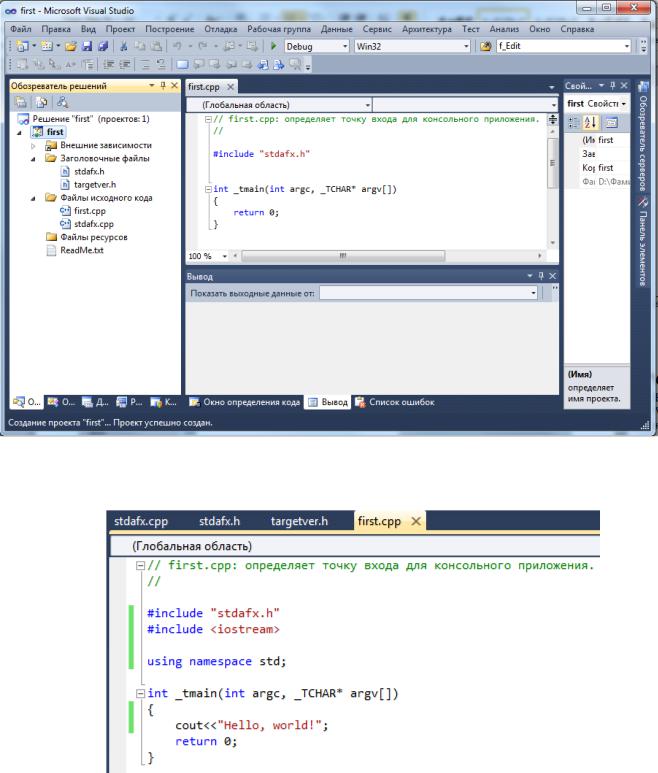658x773 pixels.
Task: Start debugging with the green play icon
Action: click(x=274, y=46)
